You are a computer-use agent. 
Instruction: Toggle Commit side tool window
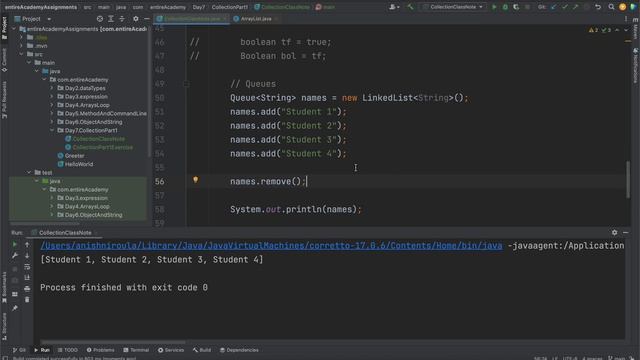click(4, 60)
